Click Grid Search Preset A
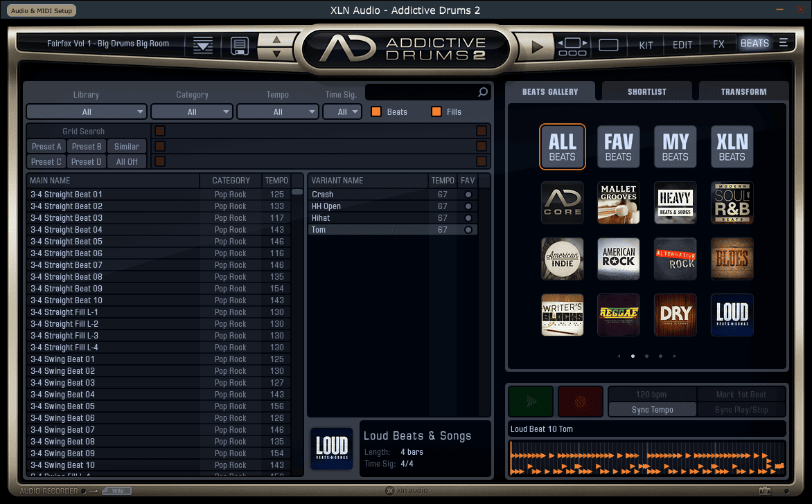The width and height of the screenshot is (812, 504). (46, 147)
